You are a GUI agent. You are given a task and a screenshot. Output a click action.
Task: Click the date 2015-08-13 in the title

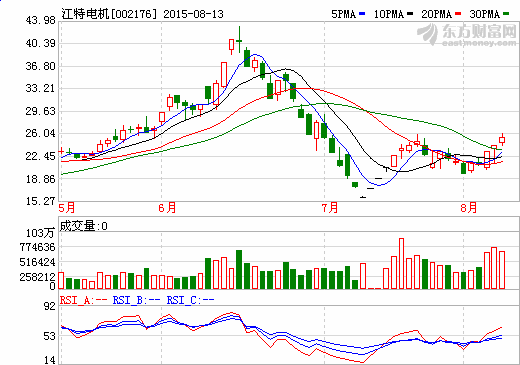click(193, 14)
